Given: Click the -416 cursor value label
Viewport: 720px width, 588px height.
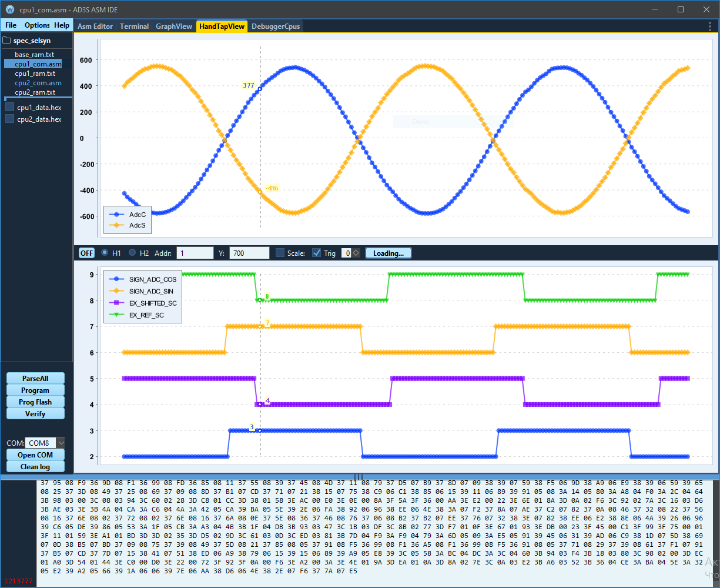Looking at the screenshot, I should 272,188.
